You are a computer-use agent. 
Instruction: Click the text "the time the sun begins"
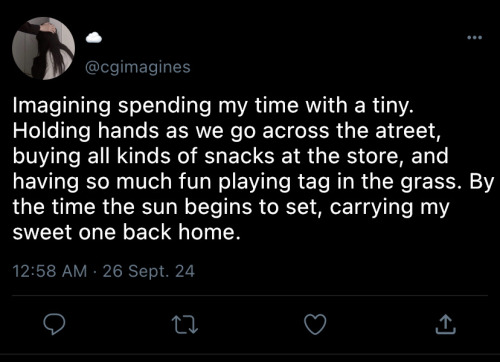pos(132,207)
